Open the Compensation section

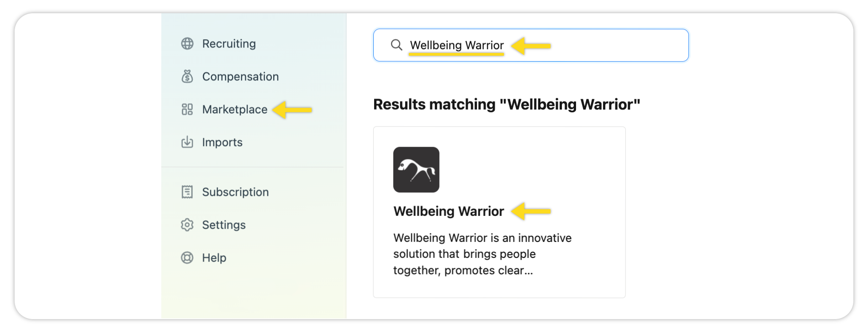pyautogui.click(x=240, y=77)
